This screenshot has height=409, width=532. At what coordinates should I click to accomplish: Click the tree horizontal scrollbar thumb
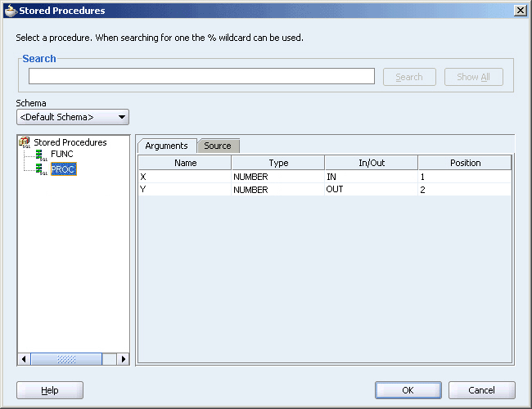point(66,359)
